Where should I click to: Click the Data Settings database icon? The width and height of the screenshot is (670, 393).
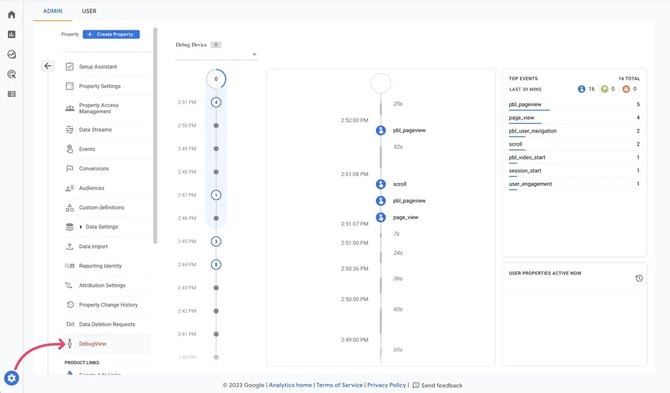coord(70,227)
